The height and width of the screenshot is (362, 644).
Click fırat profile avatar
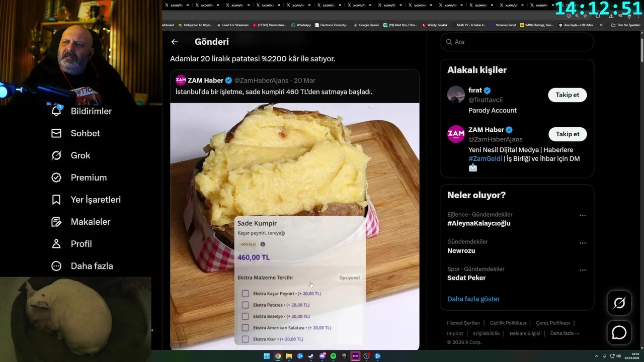(456, 95)
